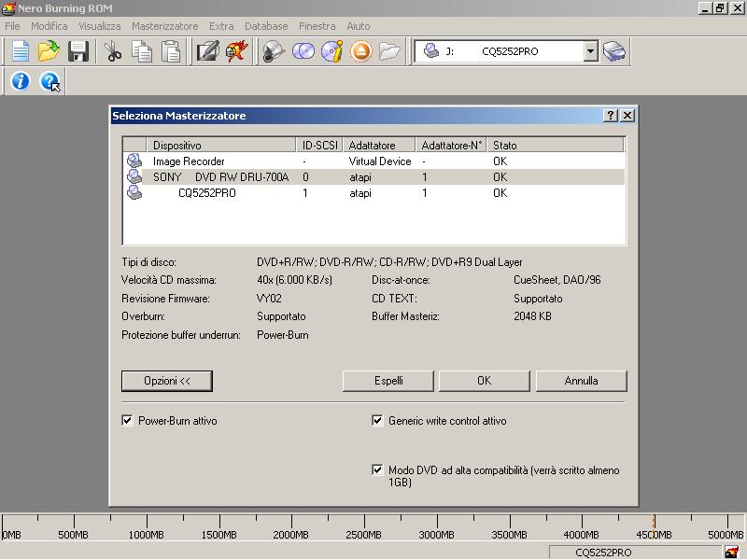
Task: Click the Annulla button
Action: (581, 381)
